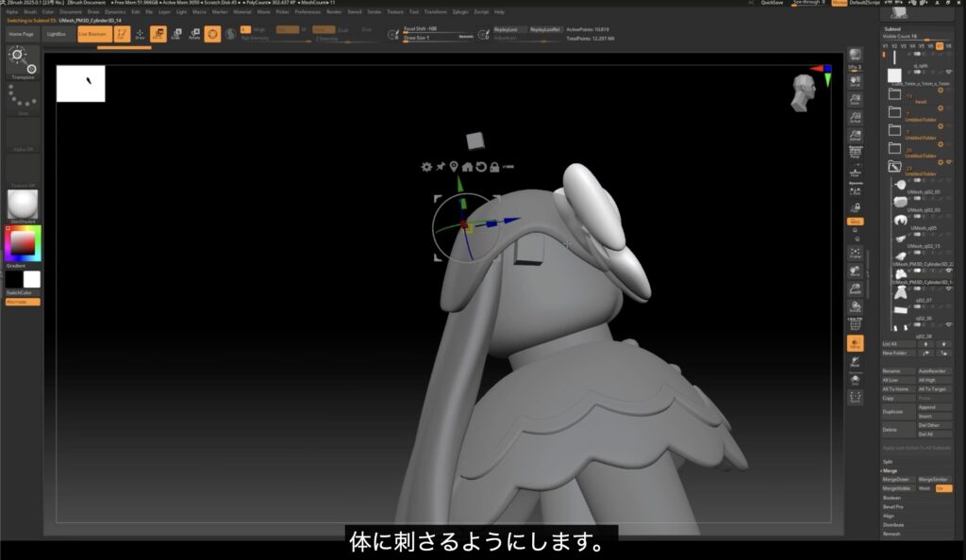Screen dimensions: 966x560
Task: Click the sculptris sphere icon beside Gizmo 3D
Action: tap(230, 34)
